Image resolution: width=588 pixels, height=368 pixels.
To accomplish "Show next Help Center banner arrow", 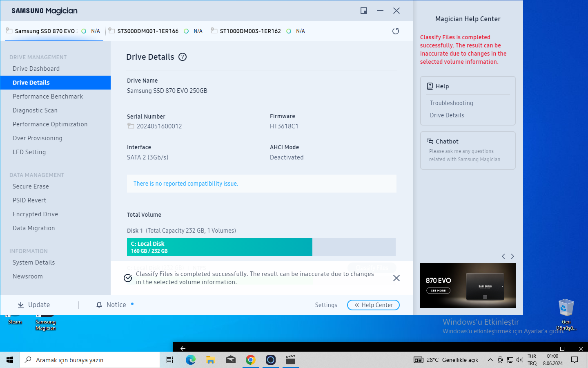I will [512, 256].
